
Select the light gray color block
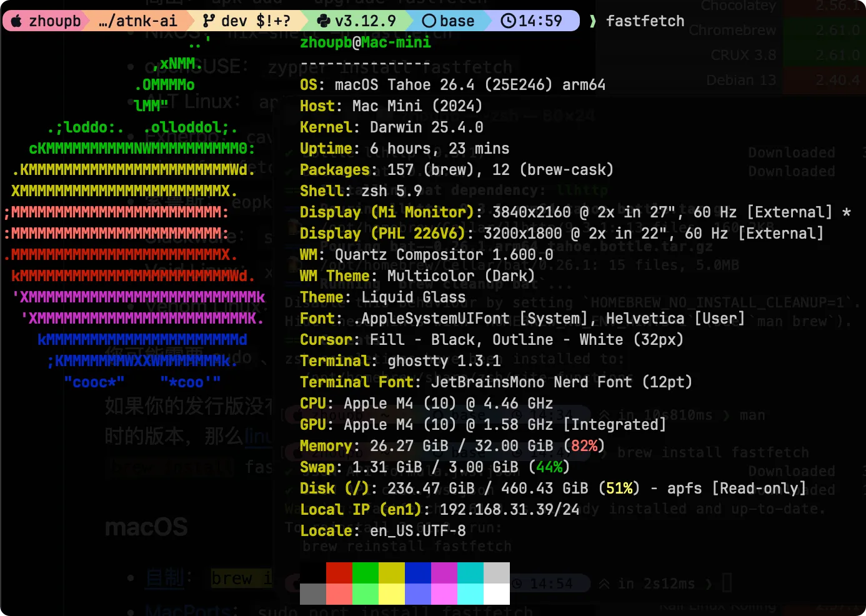[497, 573]
